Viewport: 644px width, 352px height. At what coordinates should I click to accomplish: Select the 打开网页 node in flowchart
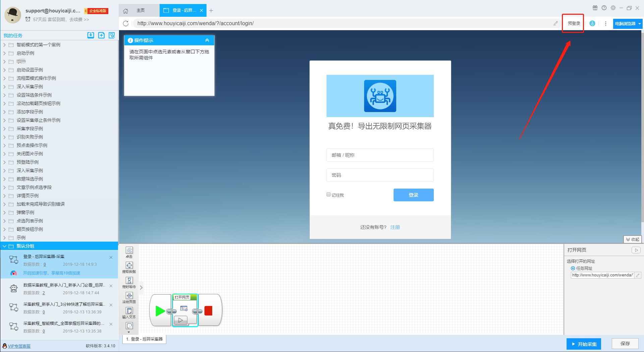click(185, 310)
